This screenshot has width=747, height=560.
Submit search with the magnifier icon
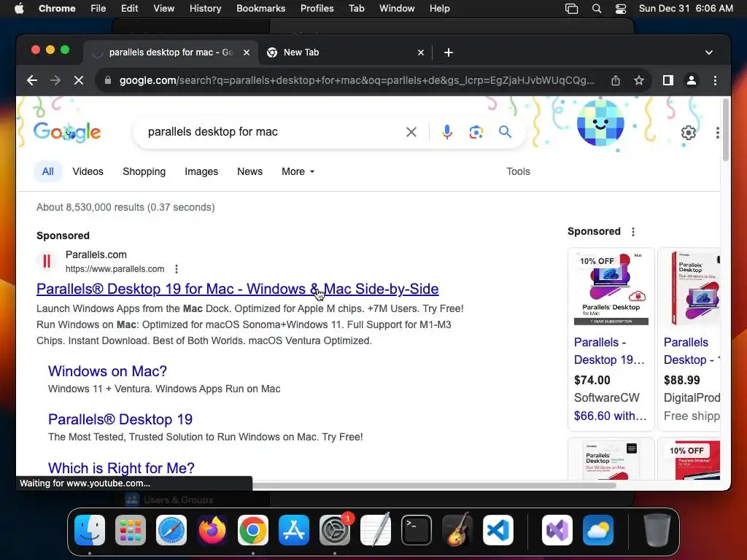(505, 132)
